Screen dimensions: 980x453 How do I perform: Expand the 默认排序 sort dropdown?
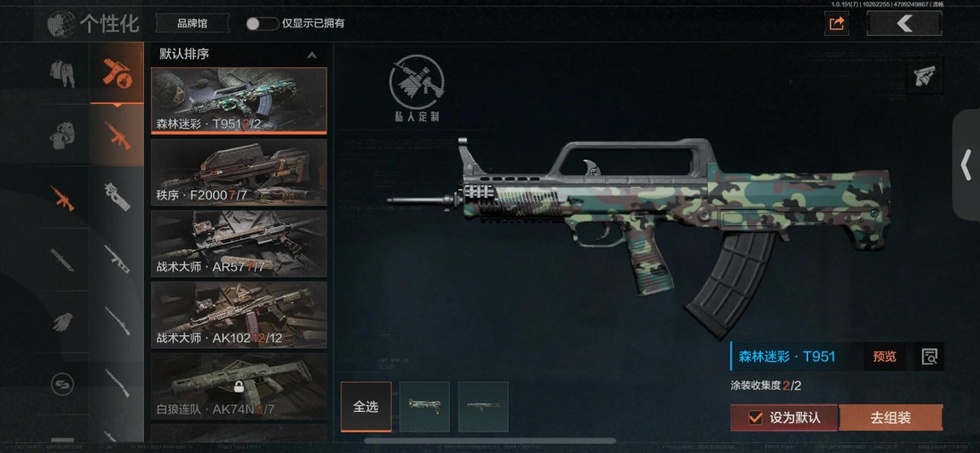click(x=238, y=55)
